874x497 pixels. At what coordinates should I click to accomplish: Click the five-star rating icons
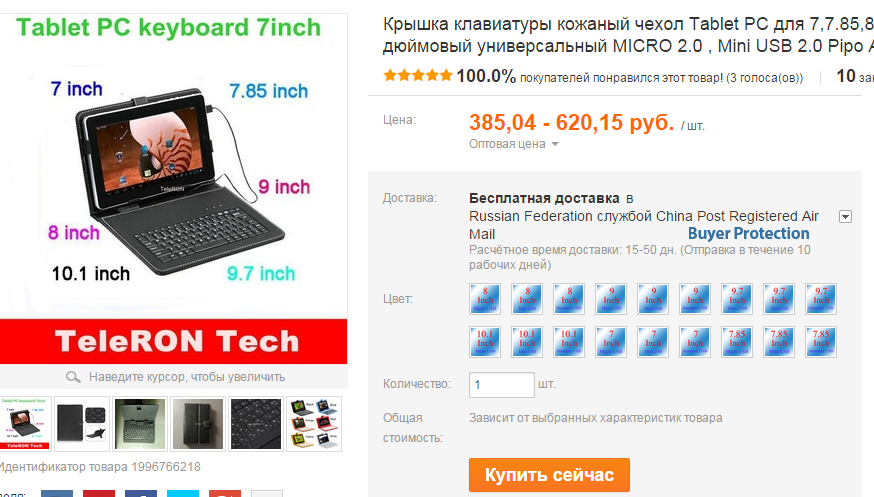(417, 76)
